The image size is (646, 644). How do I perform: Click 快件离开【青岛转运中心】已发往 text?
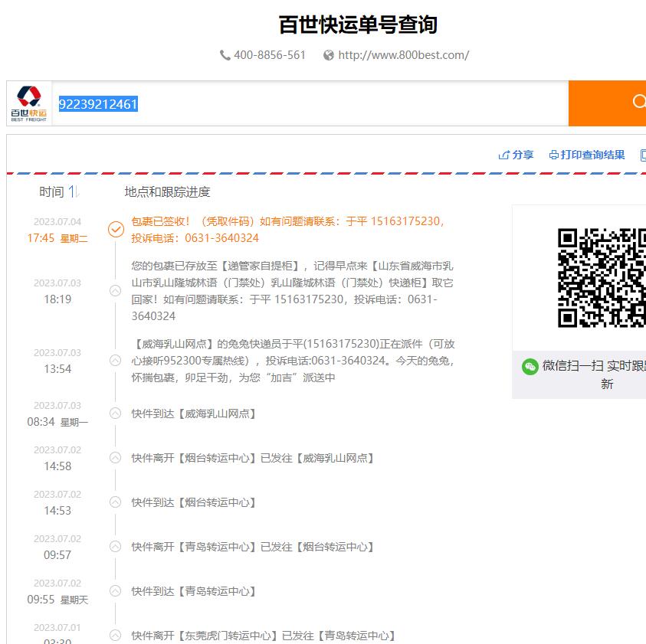pyautogui.click(x=253, y=547)
